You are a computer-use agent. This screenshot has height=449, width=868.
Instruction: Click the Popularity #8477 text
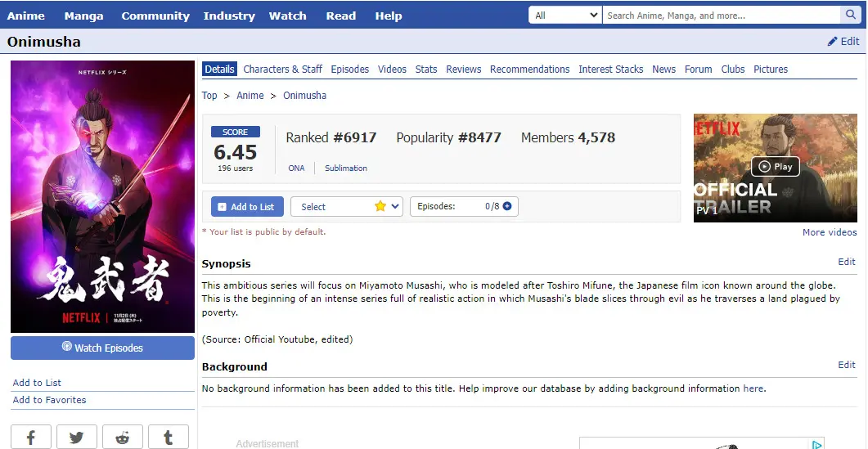tap(449, 138)
